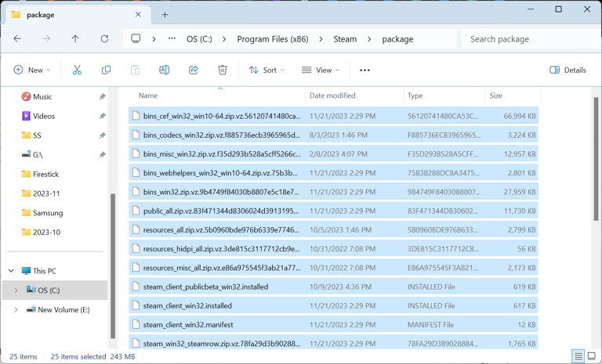Select the package tab
602x364 pixels.
click(x=77, y=15)
